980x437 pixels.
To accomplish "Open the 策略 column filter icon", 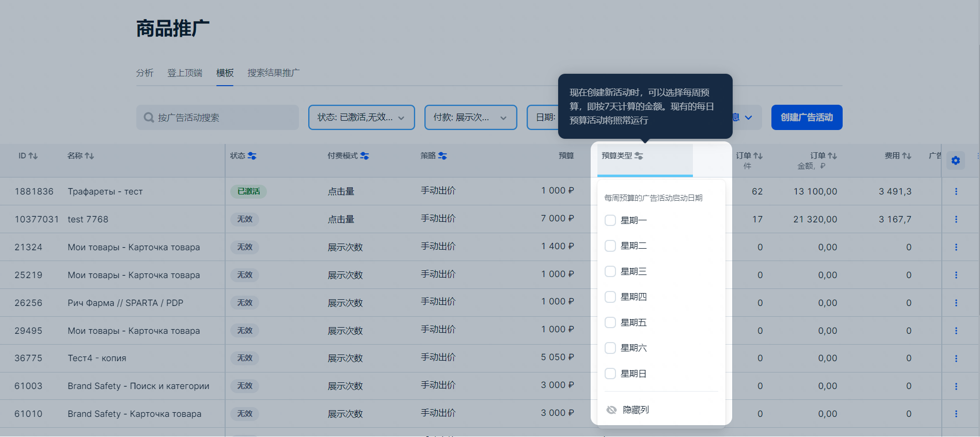I will (x=442, y=156).
